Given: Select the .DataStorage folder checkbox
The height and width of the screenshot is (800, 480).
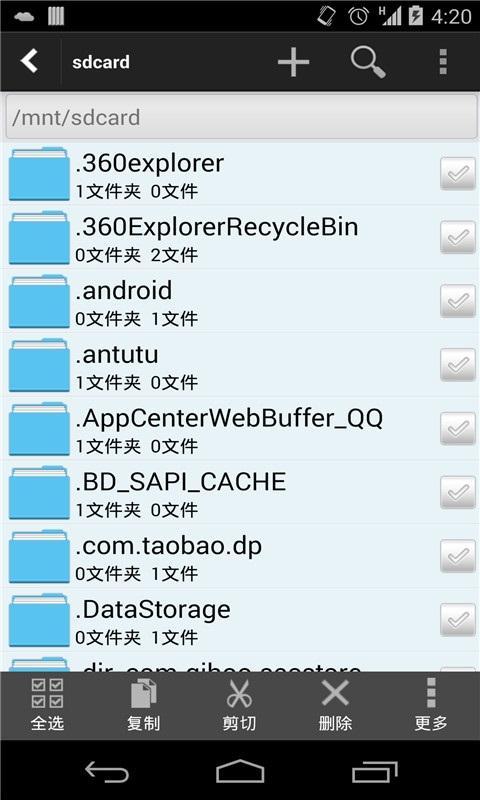Looking at the screenshot, I should point(458,620).
